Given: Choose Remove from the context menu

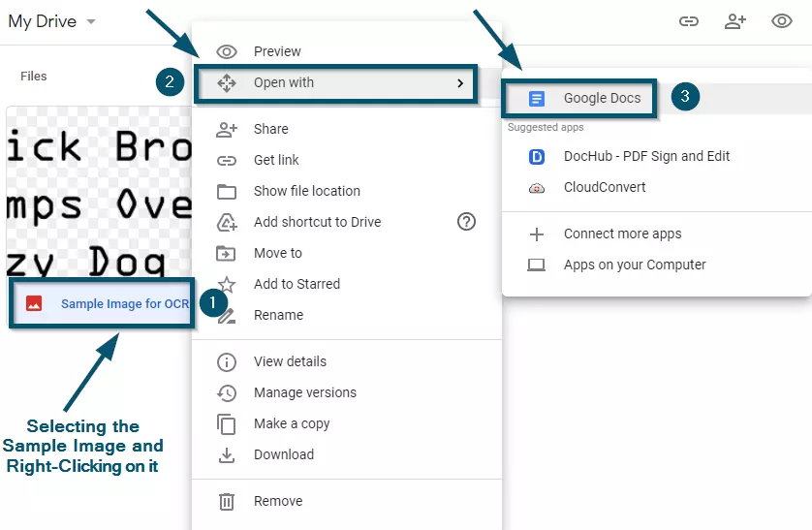Looking at the screenshot, I should (347, 502).
